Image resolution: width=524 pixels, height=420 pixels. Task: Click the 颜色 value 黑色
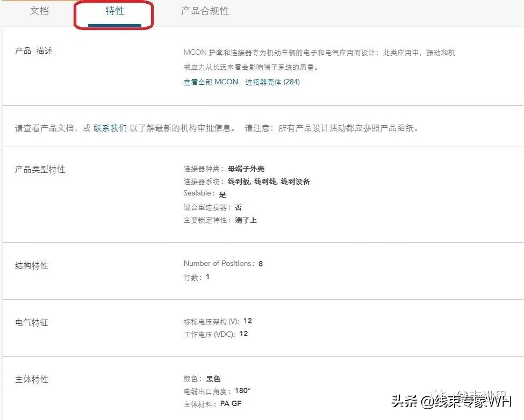[x=213, y=379]
